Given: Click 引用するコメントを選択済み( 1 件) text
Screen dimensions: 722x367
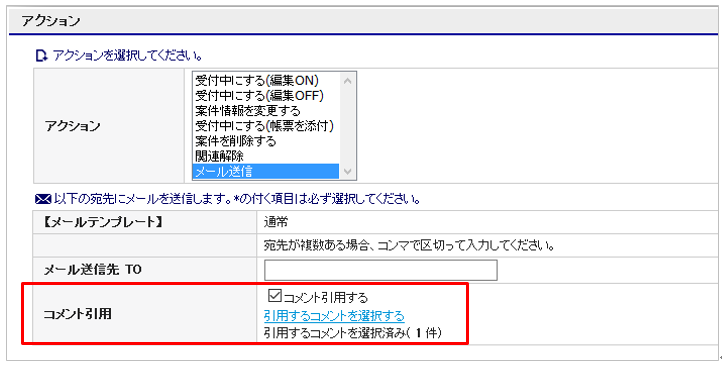Looking at the screenshot, I should (353, 333).
